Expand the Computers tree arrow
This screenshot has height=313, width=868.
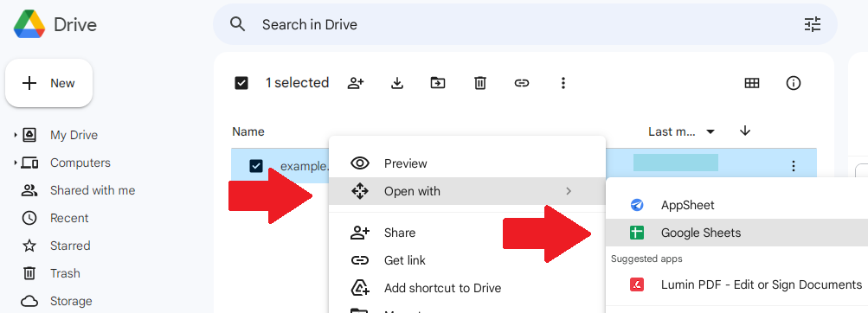point(16,163)
